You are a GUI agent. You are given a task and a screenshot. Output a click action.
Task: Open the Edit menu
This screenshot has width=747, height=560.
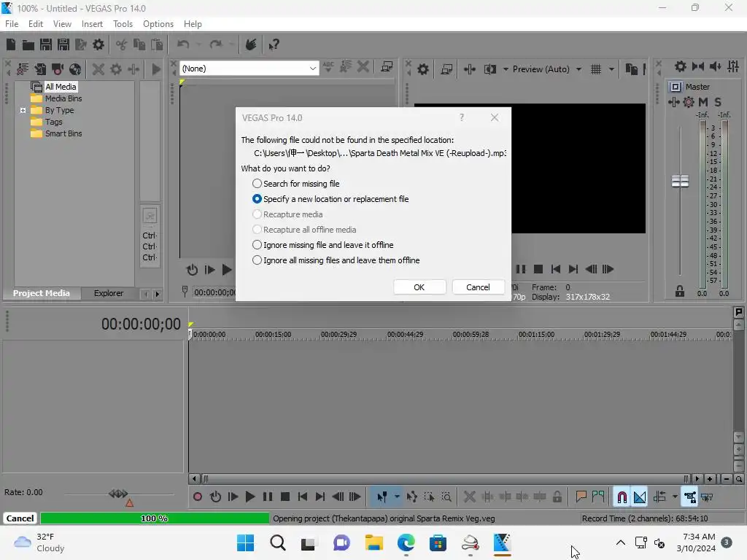pyautogui.click(x=35, y=24)
